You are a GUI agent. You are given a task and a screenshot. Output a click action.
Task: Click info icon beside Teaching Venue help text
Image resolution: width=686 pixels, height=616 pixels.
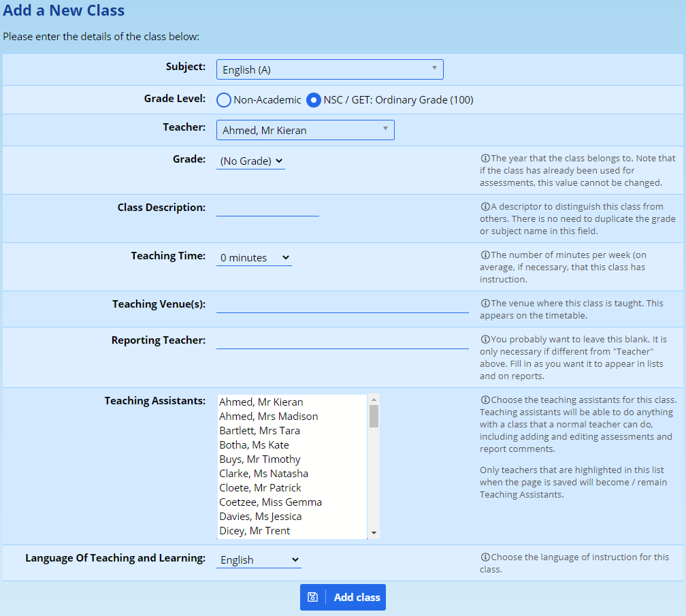point(485,304)
